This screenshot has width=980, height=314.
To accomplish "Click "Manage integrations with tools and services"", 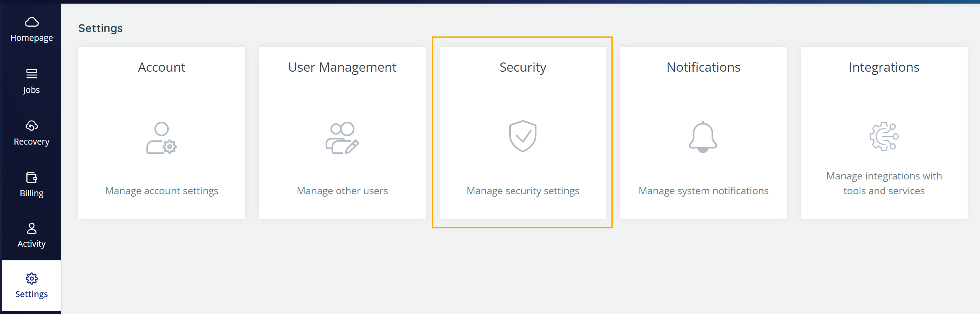I will (884, 183).
